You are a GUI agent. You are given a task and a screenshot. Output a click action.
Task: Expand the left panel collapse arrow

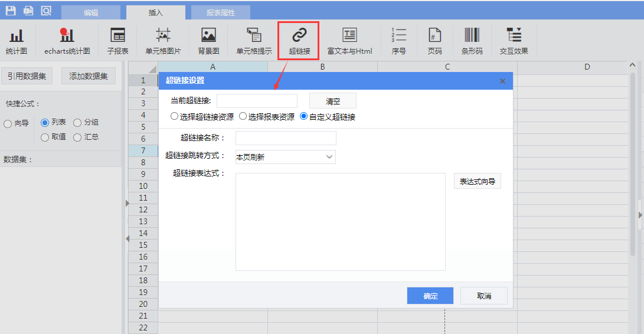[x=126, y=203]
